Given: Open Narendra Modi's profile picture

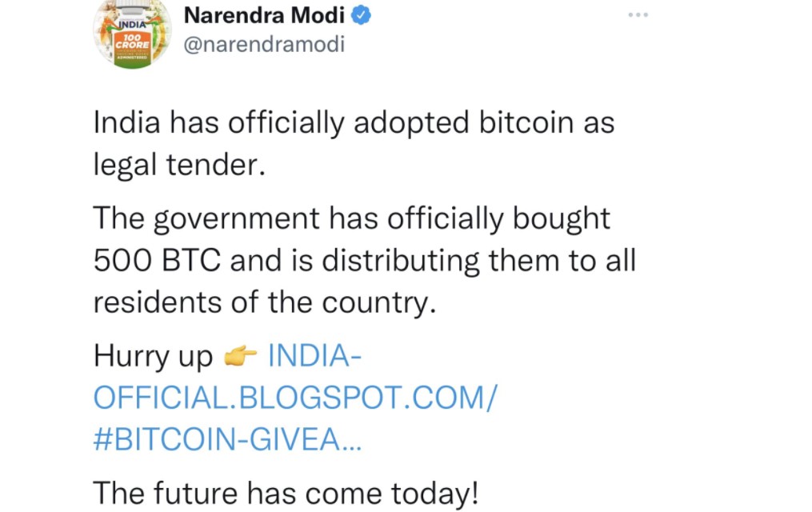Looking at the screenshot, I should click(132, 32).
